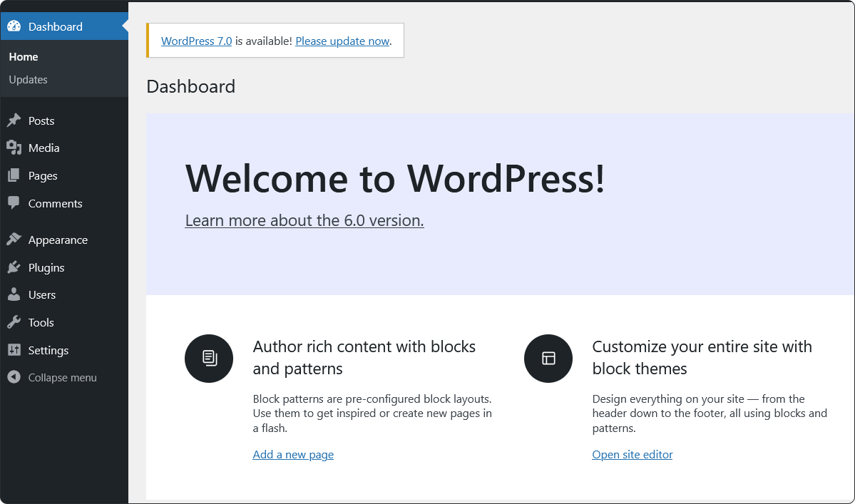Follow the WordPress 7.0 link
Screen dimensions: 855x504
coord(196,41)
